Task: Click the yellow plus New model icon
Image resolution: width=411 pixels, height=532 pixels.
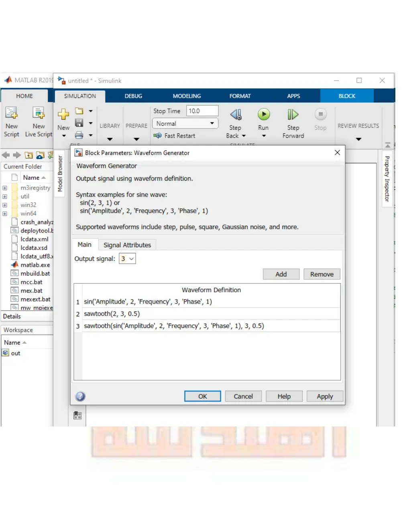Action: click(x=63, y=114)
